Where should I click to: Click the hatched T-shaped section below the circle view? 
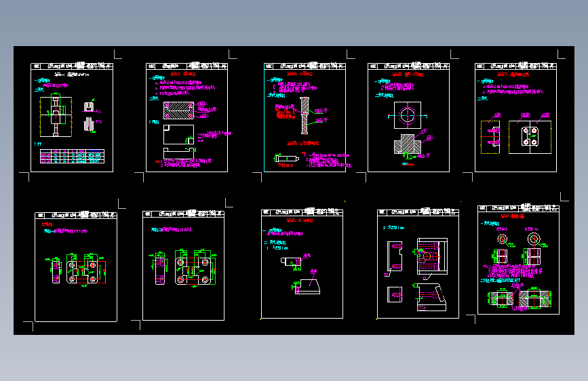407,144
